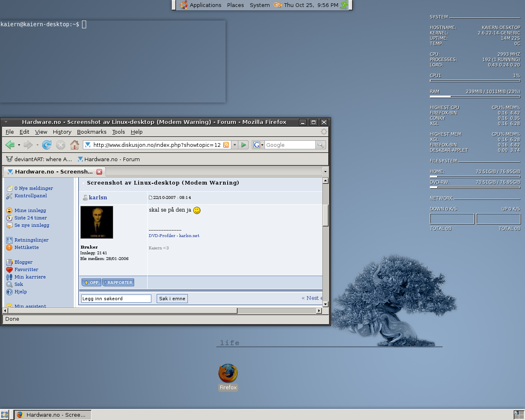Open the View menu

pyautogui.click(x=41, y=132)
